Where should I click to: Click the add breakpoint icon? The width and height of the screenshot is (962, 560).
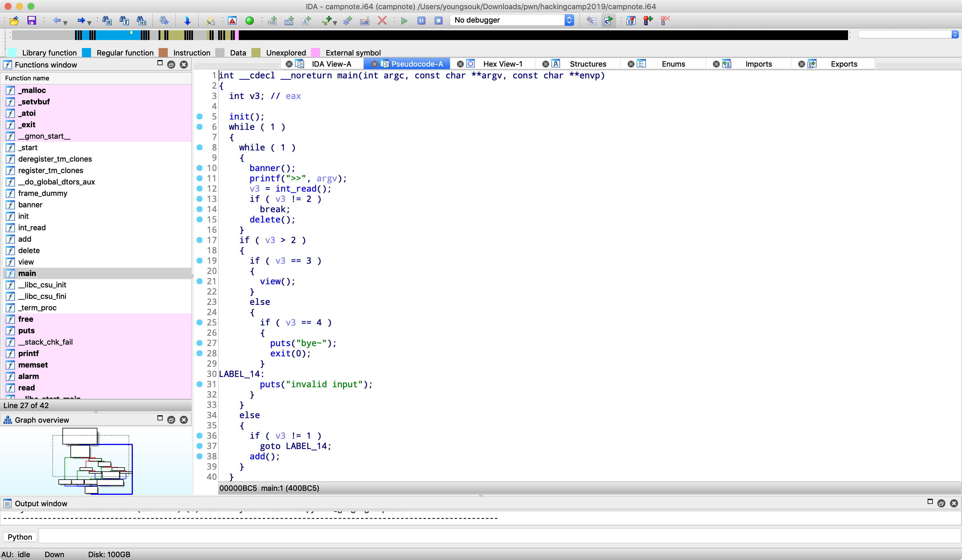(648, 20)
